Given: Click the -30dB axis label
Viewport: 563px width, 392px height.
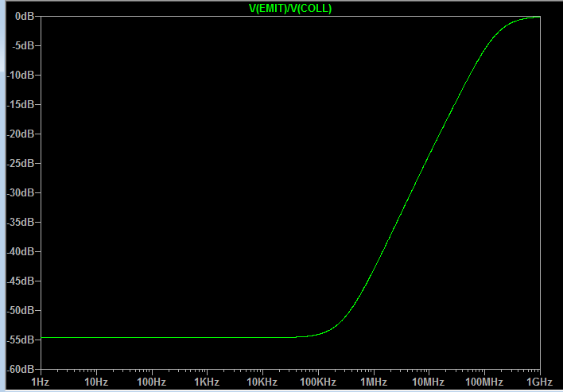Looking at the screenshot, I should (x=21, y=192).
